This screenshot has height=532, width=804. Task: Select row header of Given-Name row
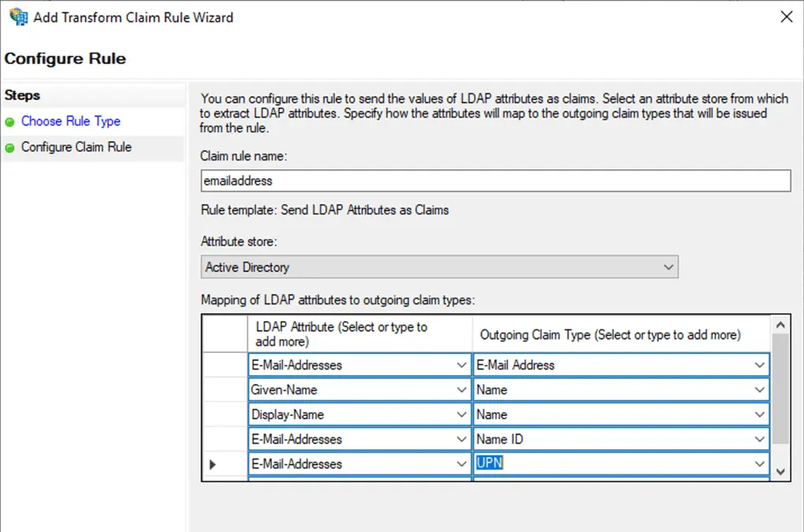(x=225, y=390)
